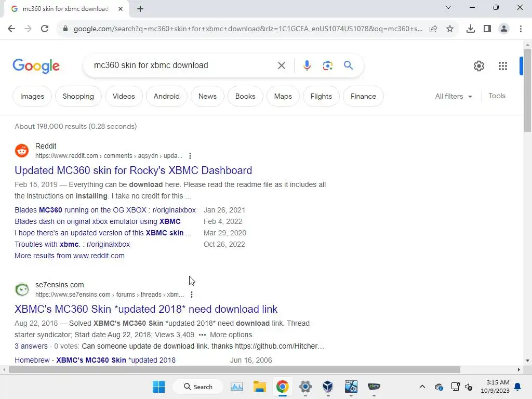This screenshot has height=399, width=532.
Task: Filter results by Shopping
Action: (78, 96)
